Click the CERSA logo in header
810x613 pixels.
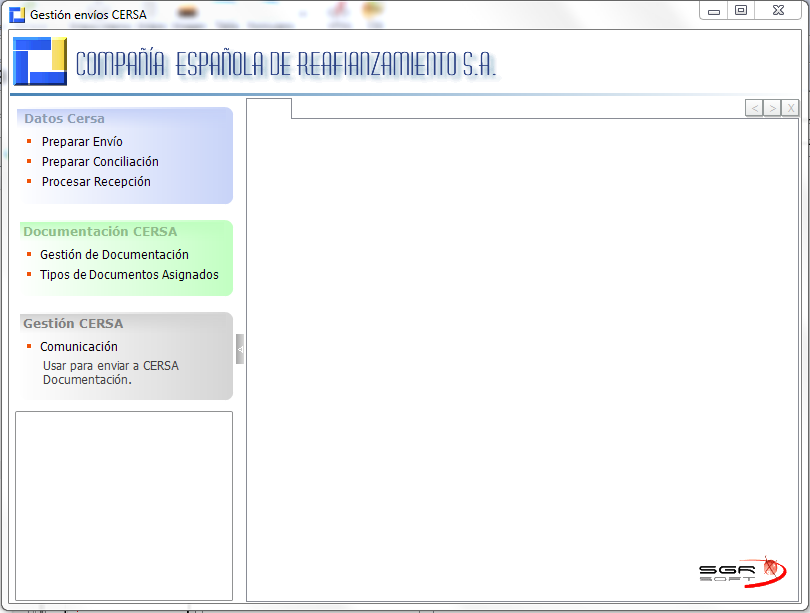tap(40, 61)
